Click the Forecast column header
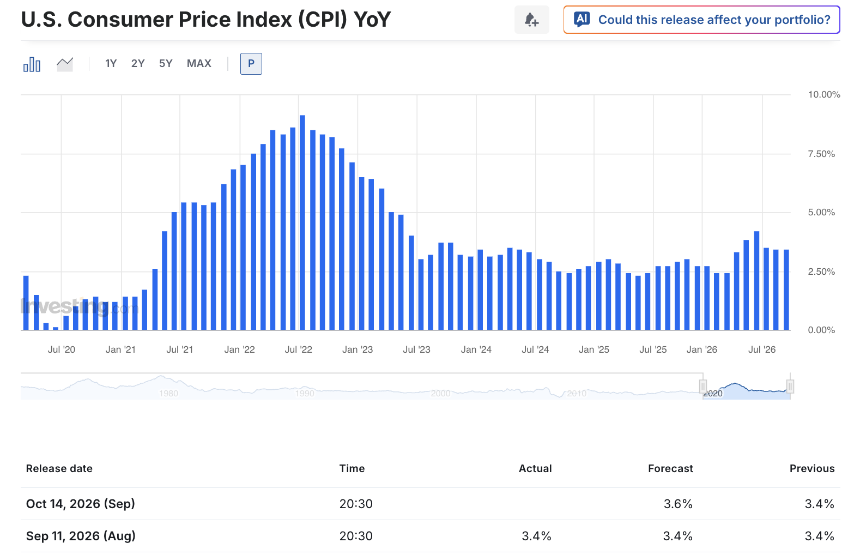This screenshot has height=555, width=860. click(670, 468)
